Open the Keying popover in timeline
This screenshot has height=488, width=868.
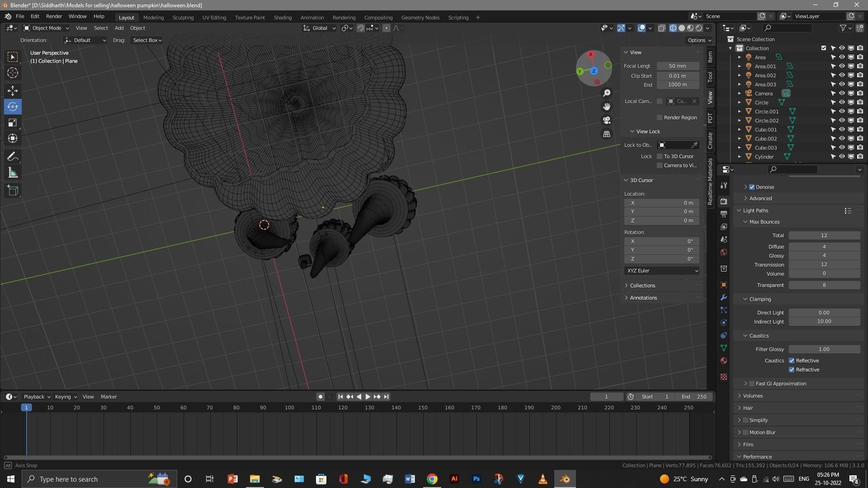tap(66, 397)
